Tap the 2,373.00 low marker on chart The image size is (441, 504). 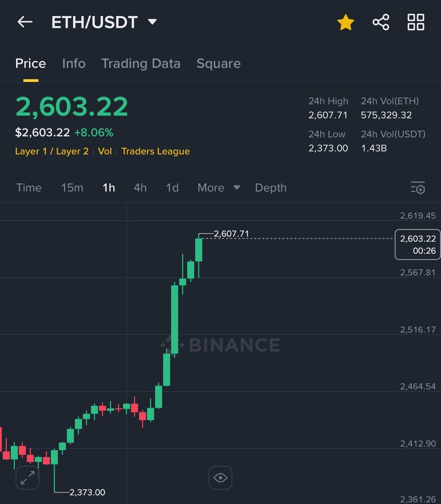coord(87,492)
